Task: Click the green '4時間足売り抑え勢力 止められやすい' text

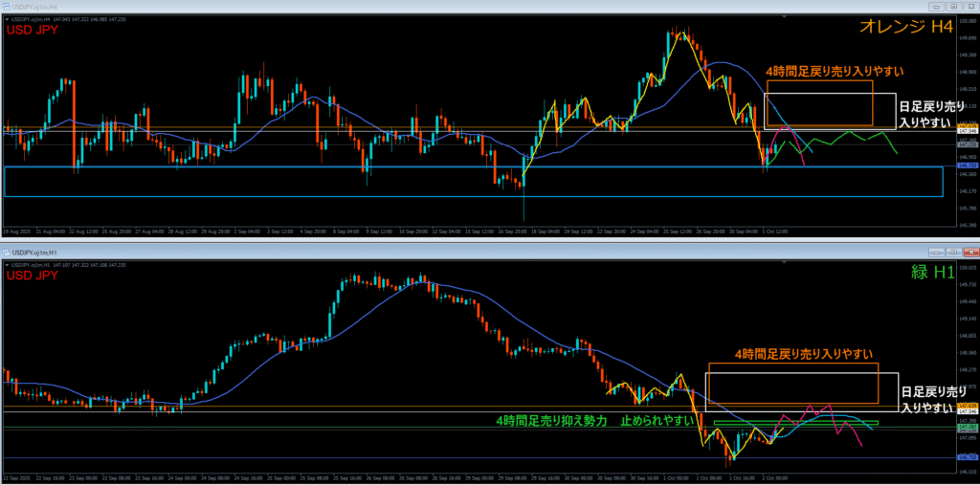Action: pyautogui.click(x=595, y=421)
